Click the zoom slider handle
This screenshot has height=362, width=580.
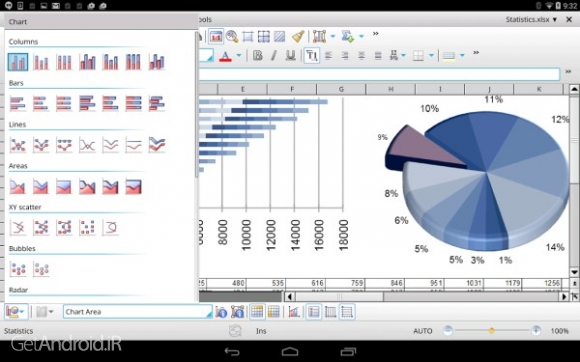[x=491, y=331]
